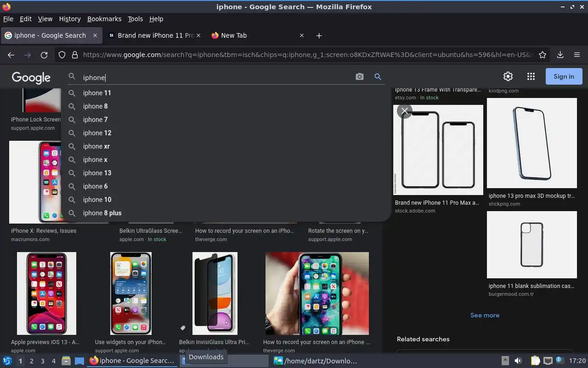The height and width of the screenshot is (368, 588).
Task: Open Search by image camera icon
Action: coord(360,77)
